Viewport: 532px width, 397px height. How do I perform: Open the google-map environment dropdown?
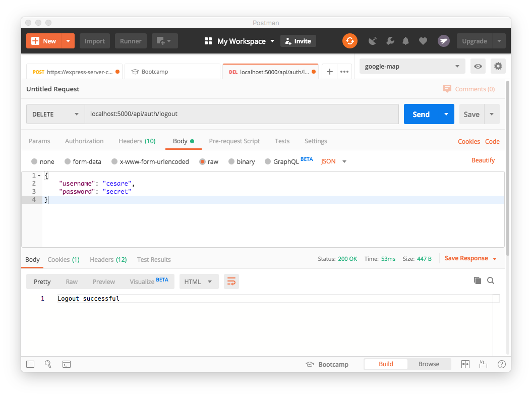[412, 66]
